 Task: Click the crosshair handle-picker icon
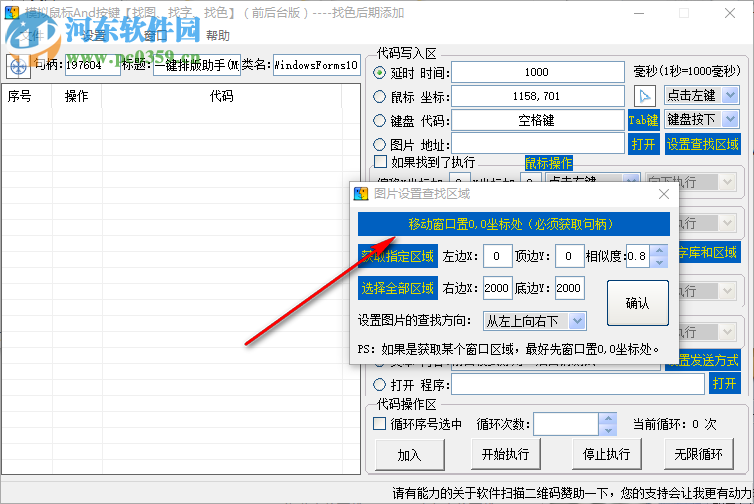(x=18, y=66)
